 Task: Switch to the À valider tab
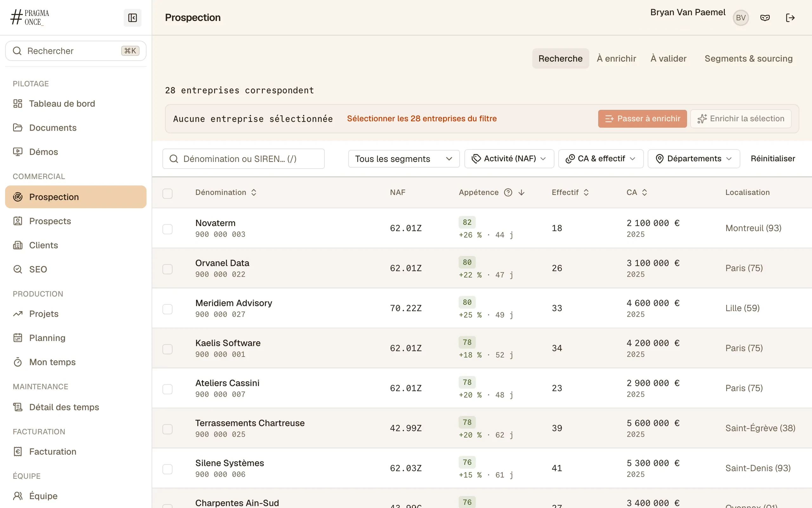[x=668, y=58]
